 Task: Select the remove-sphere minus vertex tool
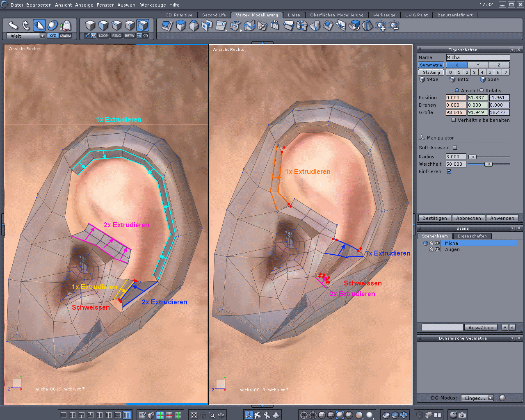(x=394, y=26)
